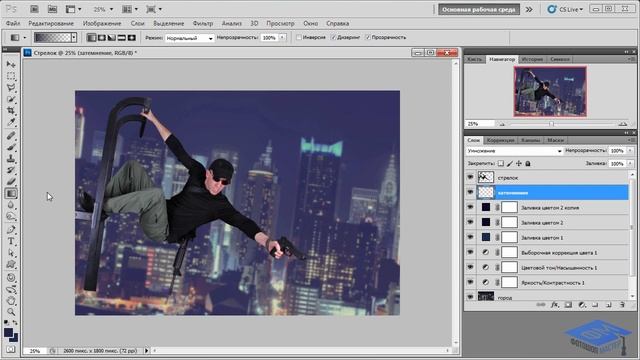Open the gradient Режим mode dropdown

(x=190, y=38)
